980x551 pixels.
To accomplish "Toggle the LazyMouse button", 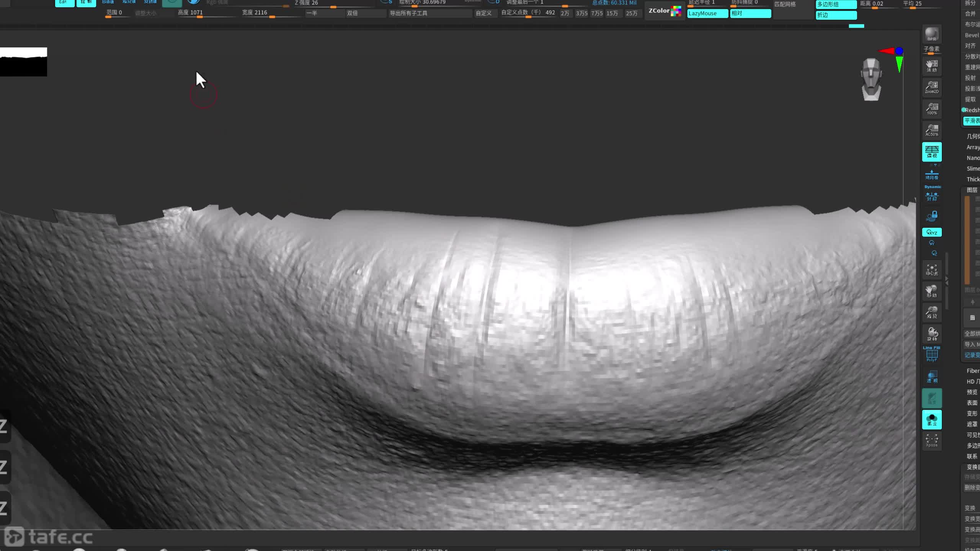I will [707, 13].
